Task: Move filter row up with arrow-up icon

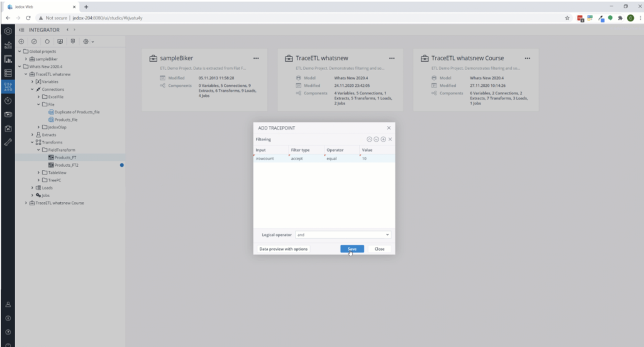Action: 369,139
